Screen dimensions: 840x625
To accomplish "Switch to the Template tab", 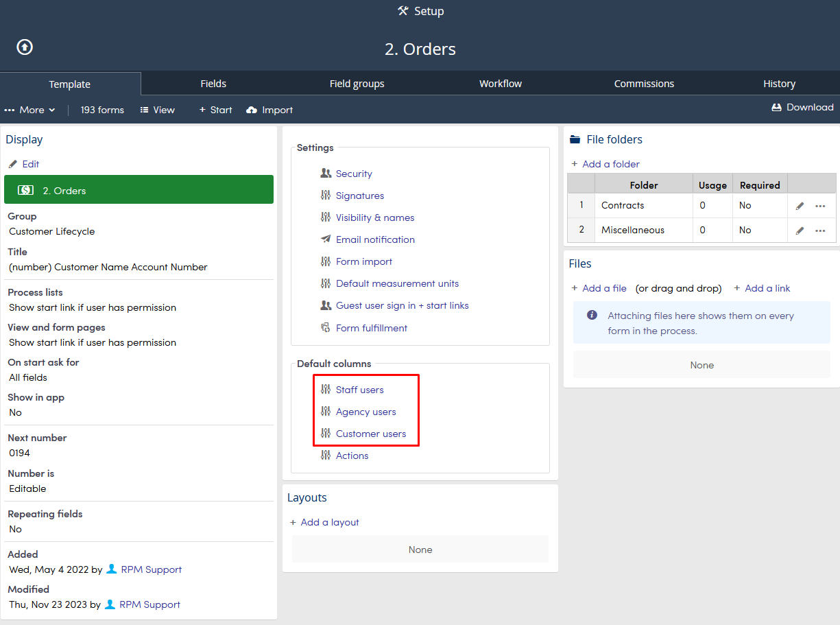I will pos(70,84).
